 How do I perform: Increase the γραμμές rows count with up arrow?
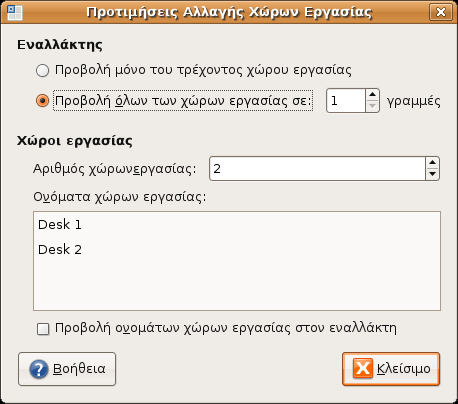click(372, 95)
